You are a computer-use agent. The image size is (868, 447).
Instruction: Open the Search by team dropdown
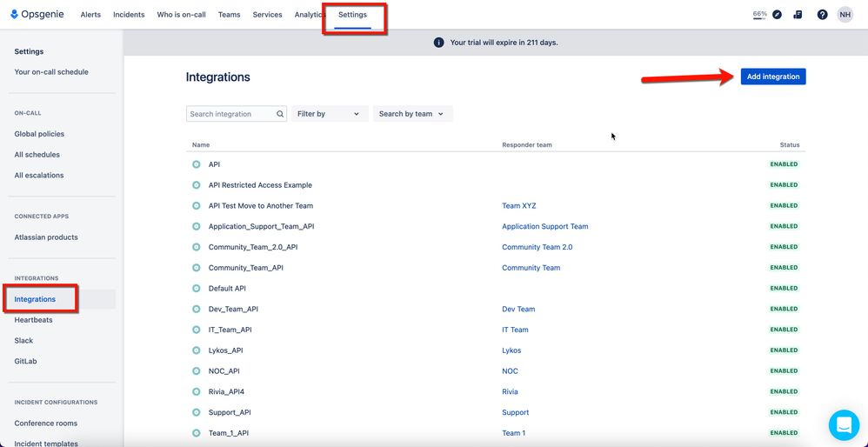click(x=413, y=114)
